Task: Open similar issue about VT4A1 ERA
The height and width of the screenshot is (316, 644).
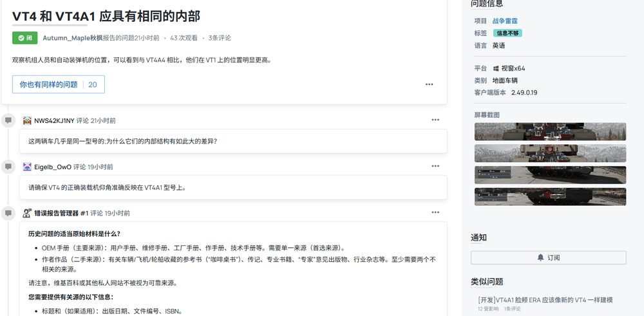Action: pyautogui.click(x=545, y=300)
